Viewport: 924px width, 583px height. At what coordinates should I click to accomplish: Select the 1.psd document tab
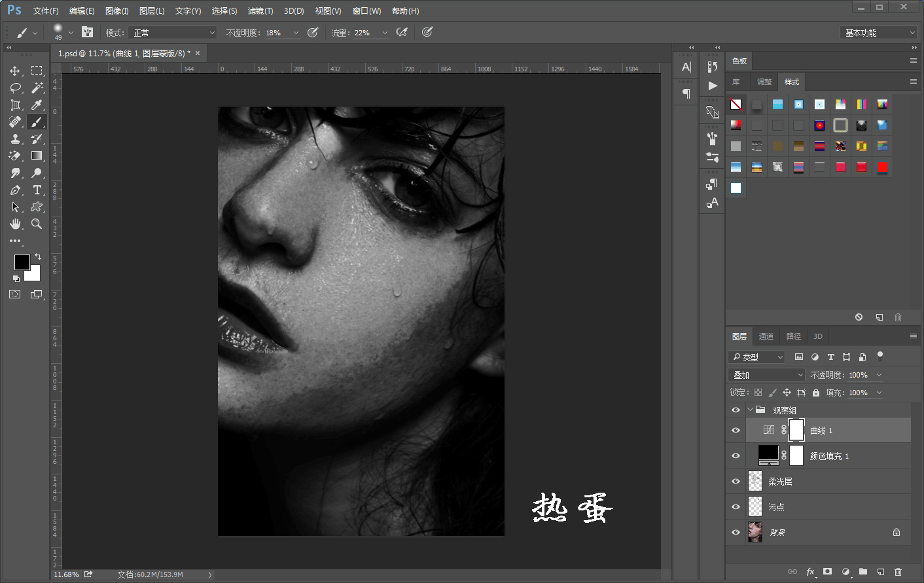tap(124, 53)
